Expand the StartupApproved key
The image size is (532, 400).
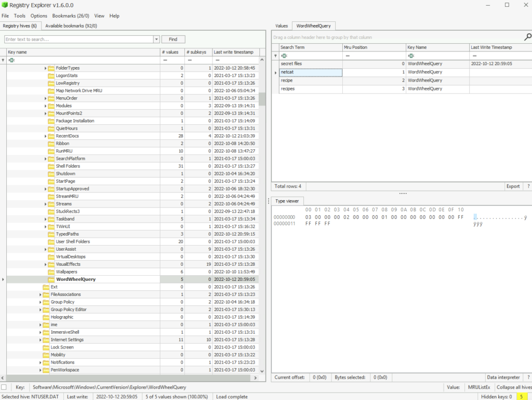(46, 189)
